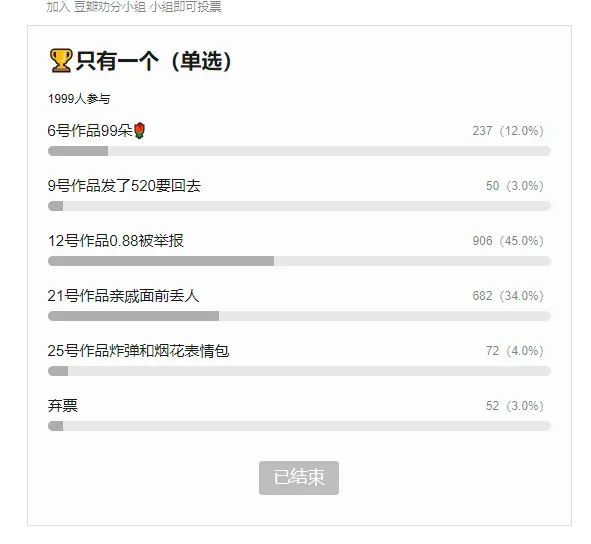Click the 豆瓣劝分小组 join link text

pos(110,7)
